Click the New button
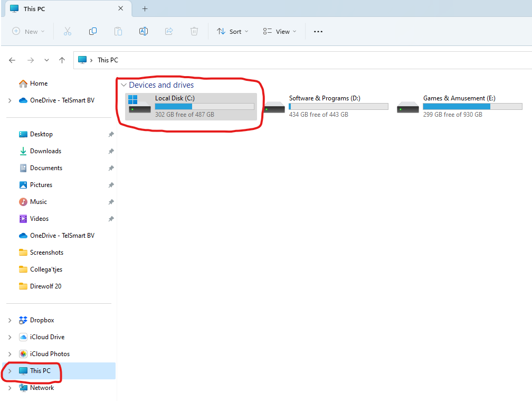Image resolution: width=532 pixels, height=401 pixels. 28,32
